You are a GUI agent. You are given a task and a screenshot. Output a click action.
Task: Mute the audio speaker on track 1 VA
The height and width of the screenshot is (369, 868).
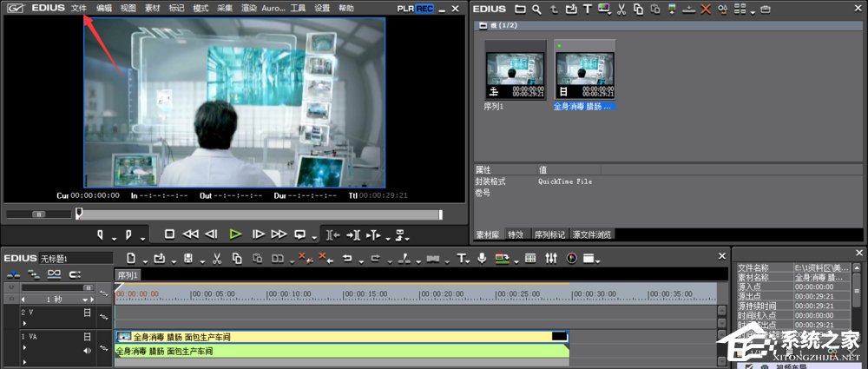[x=87, y=351]
